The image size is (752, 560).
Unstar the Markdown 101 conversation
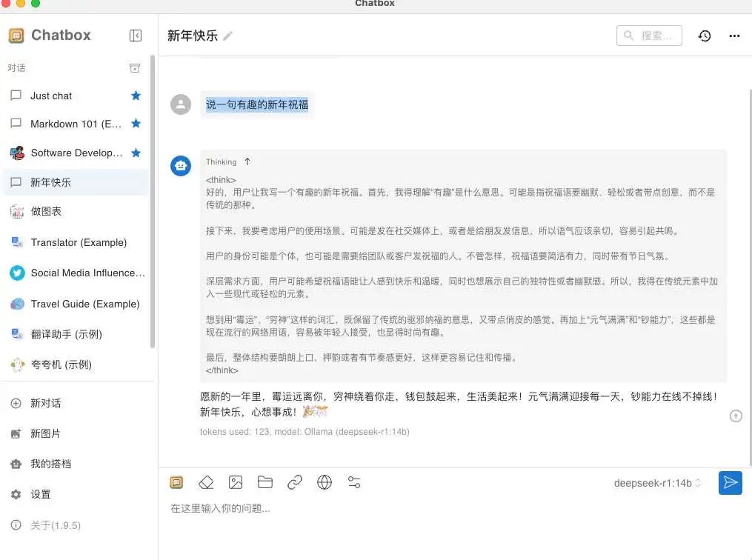point(136,123)
